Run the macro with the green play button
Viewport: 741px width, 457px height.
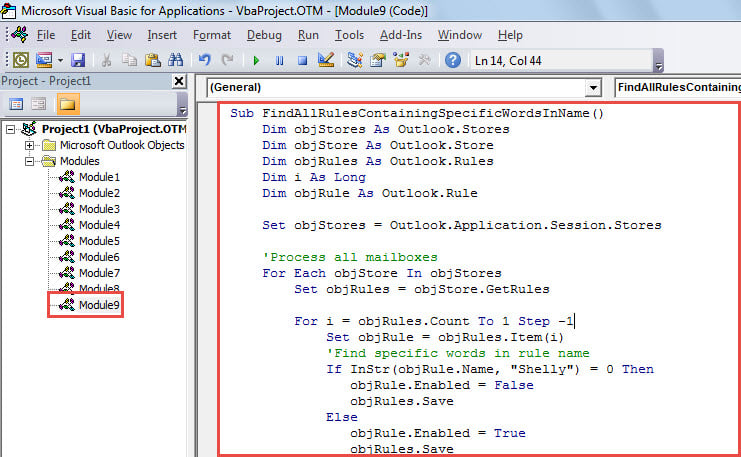[256, 60]
